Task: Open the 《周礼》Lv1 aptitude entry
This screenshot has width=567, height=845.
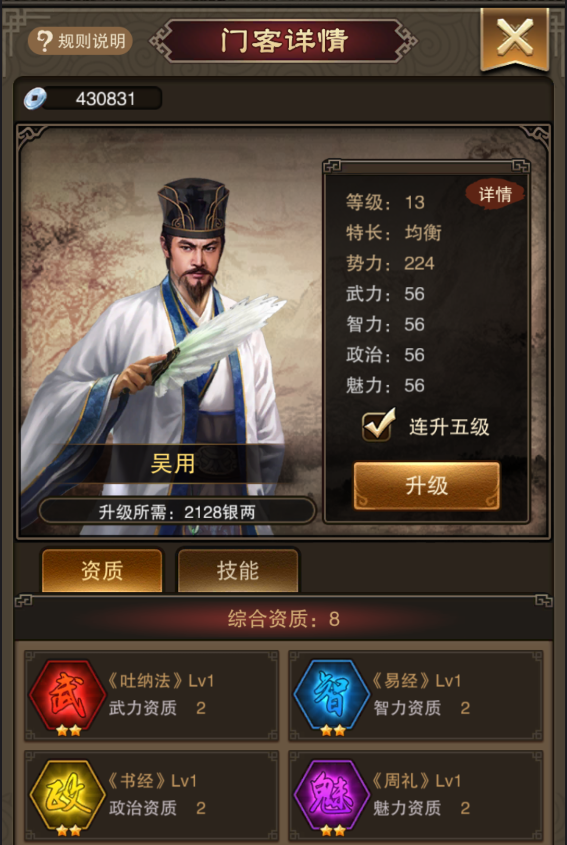Action: (416, 796)
